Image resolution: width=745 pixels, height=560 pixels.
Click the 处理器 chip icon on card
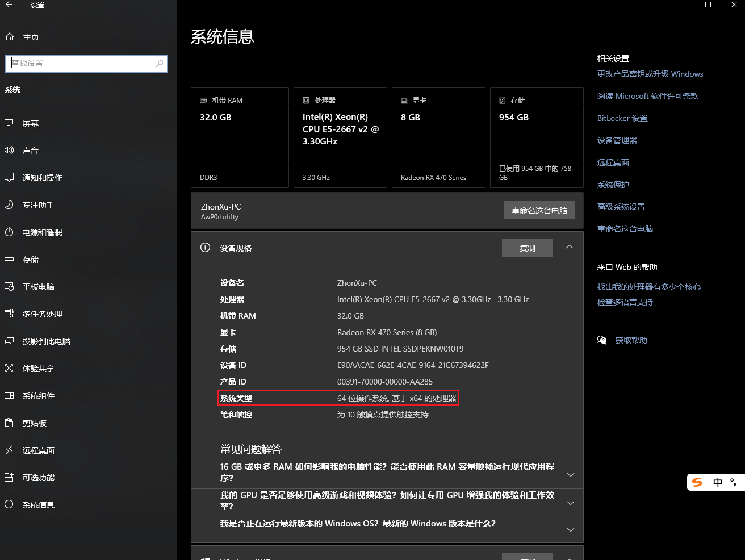click(306, 101)
